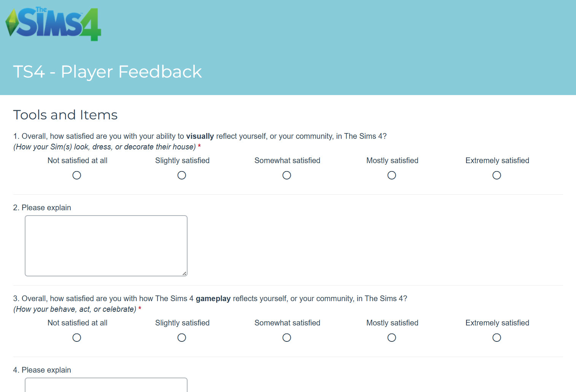
Task: Click the resize handle of question 2 textarea
Action: [185, 273]
